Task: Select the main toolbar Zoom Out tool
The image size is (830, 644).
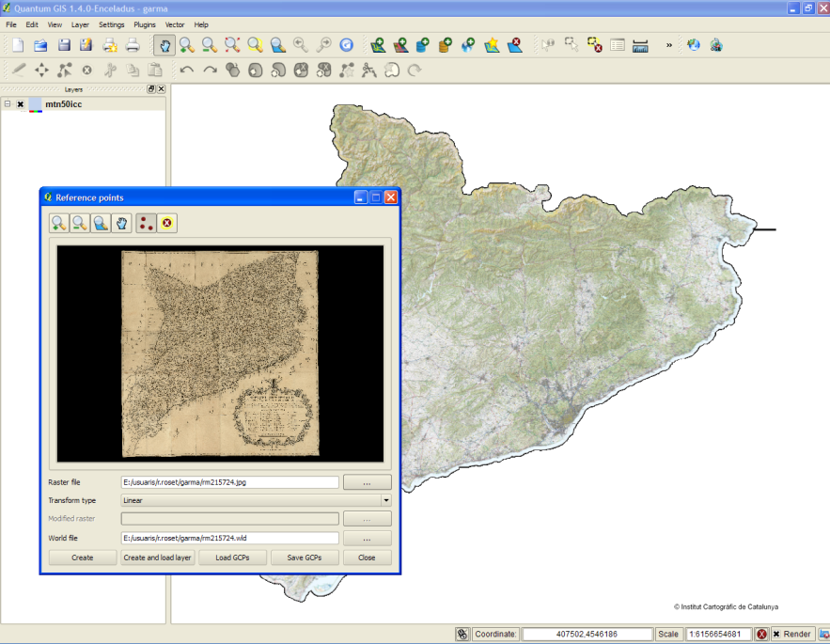Action: coord(210,45)
